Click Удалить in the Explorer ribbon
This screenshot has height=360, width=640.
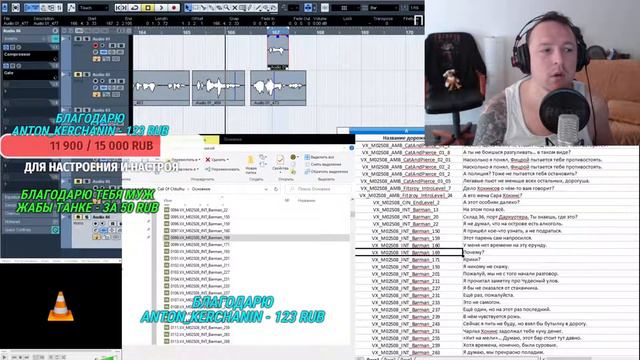coord(217,160)
